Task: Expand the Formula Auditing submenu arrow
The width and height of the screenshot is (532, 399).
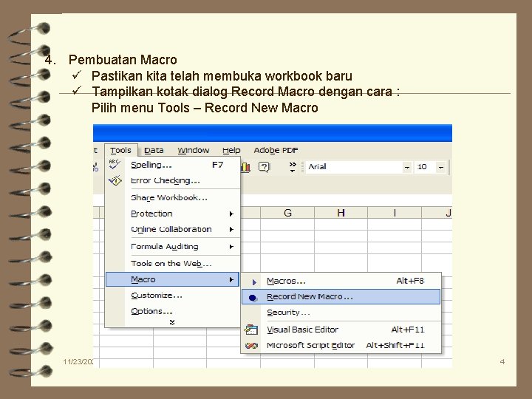Action: point(231,247)
